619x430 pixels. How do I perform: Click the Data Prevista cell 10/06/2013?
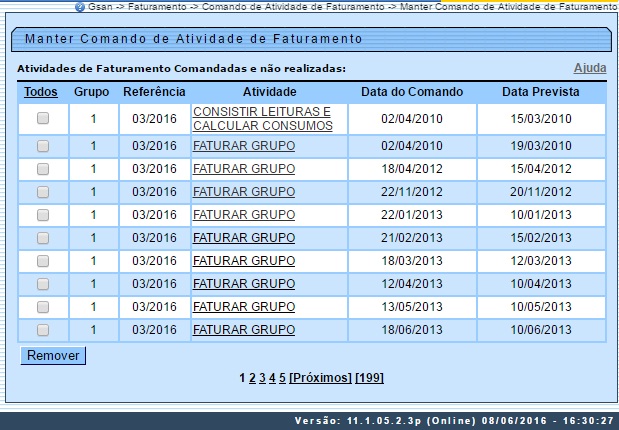(x=541, y=329)
